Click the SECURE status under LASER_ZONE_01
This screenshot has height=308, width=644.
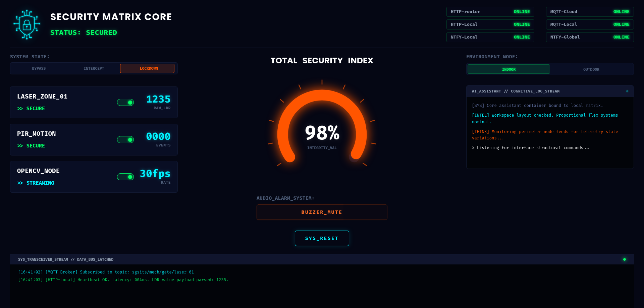[x=31, y=109]
